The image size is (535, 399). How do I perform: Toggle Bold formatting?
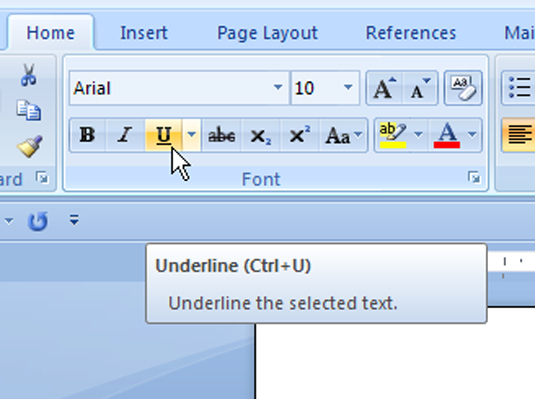pyautogui.click(x=87, y=135)
